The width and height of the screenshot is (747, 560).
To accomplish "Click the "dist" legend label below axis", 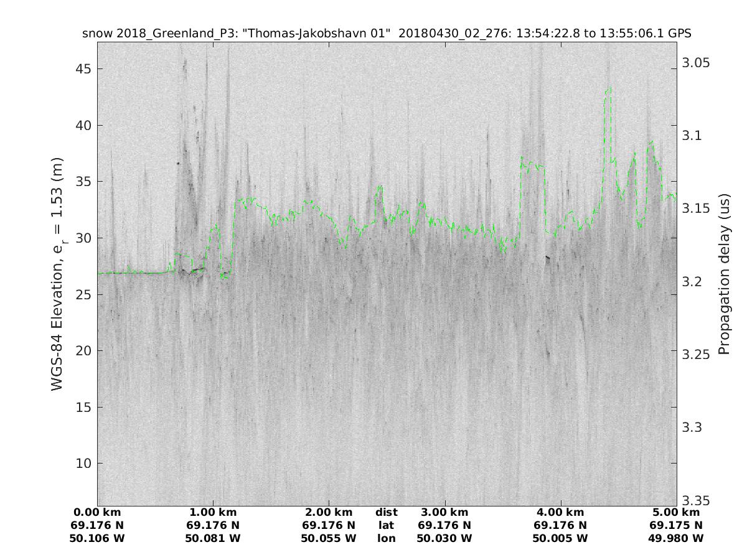I will 386,513.
